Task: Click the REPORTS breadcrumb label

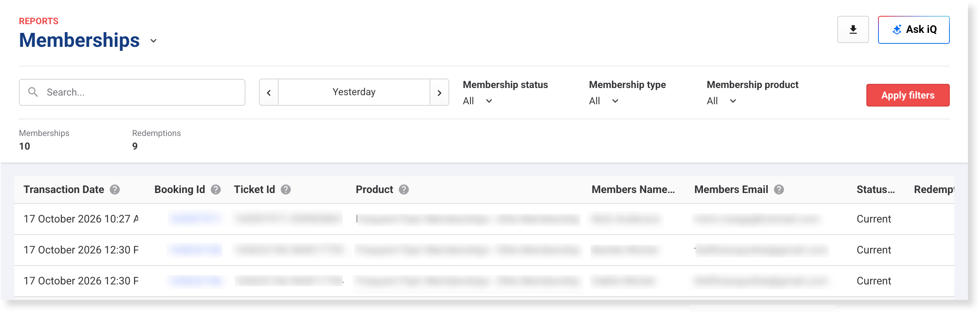Action: (x=39, y=21)
